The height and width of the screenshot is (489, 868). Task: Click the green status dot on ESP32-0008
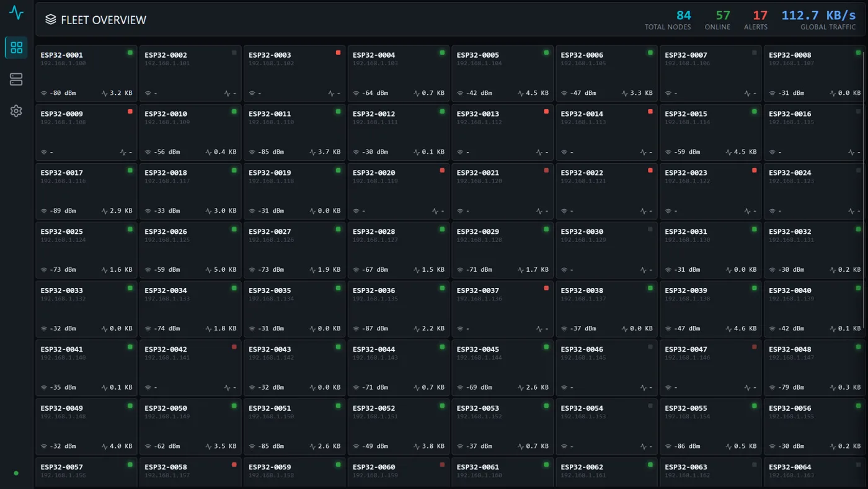(x=858, y=53)
